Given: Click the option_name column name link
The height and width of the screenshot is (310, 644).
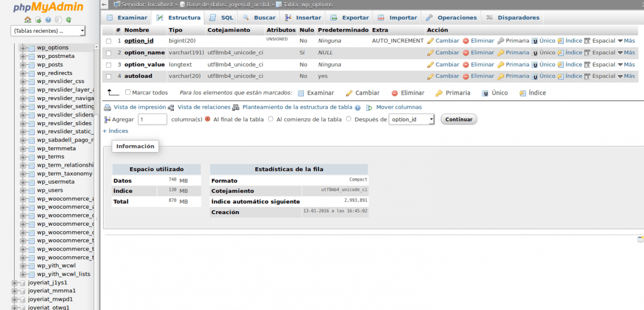Looking at the screenshot, I should click(x=145, y=53).
